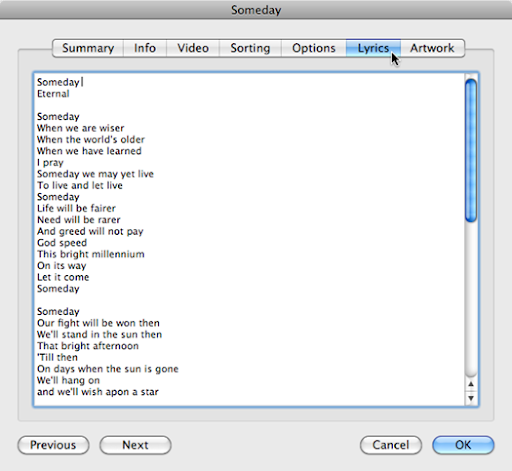The image size is (512, 471).
Task: Go to the Sorting tab
Action: click(250, 48)
